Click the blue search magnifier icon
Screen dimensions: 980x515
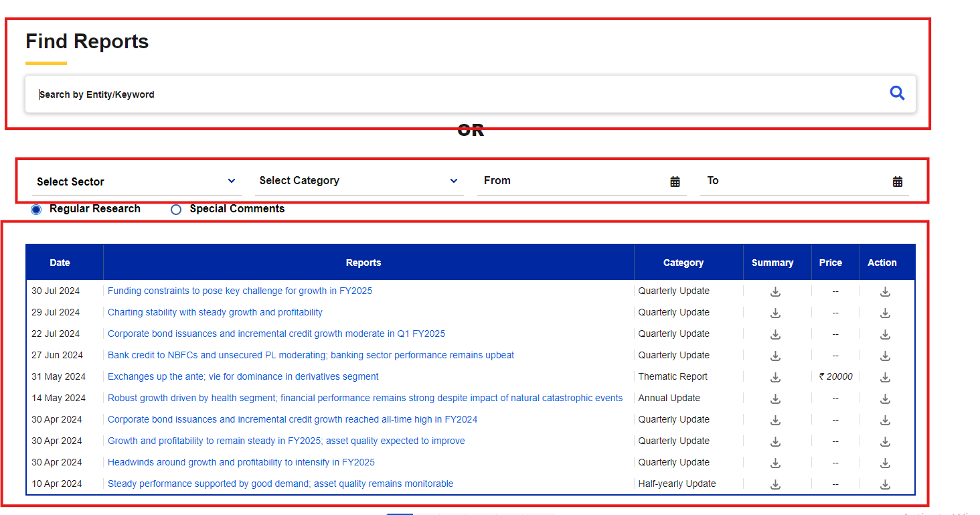(x=897, y=94)
